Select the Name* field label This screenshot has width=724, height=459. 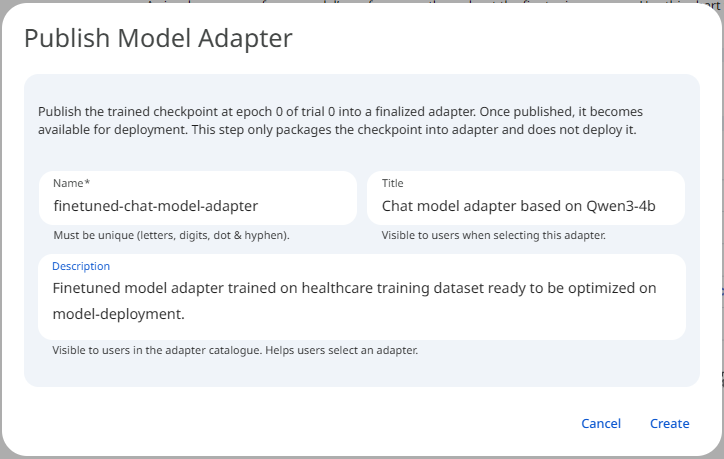[x=71, y=183]
